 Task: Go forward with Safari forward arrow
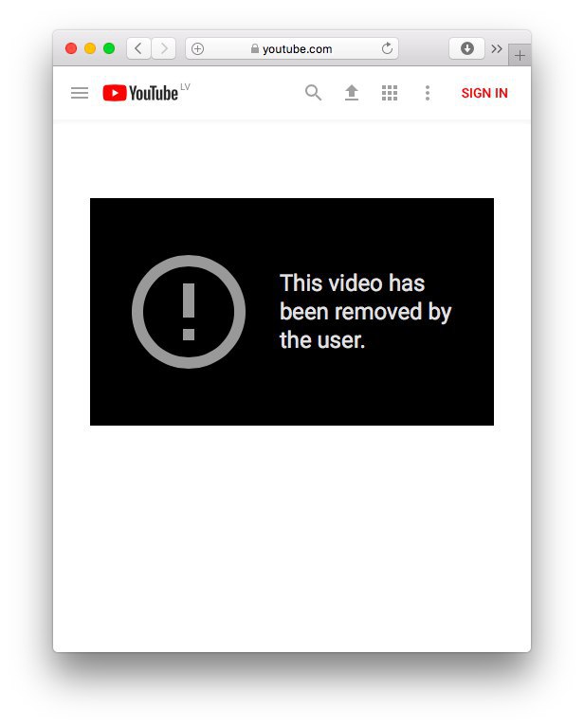[164, 48]
